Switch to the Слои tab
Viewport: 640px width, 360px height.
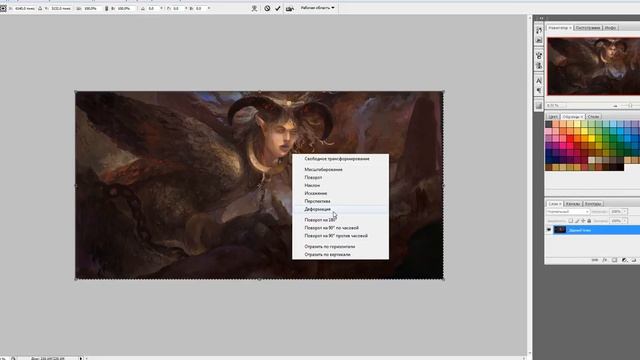tap(555, 204)
